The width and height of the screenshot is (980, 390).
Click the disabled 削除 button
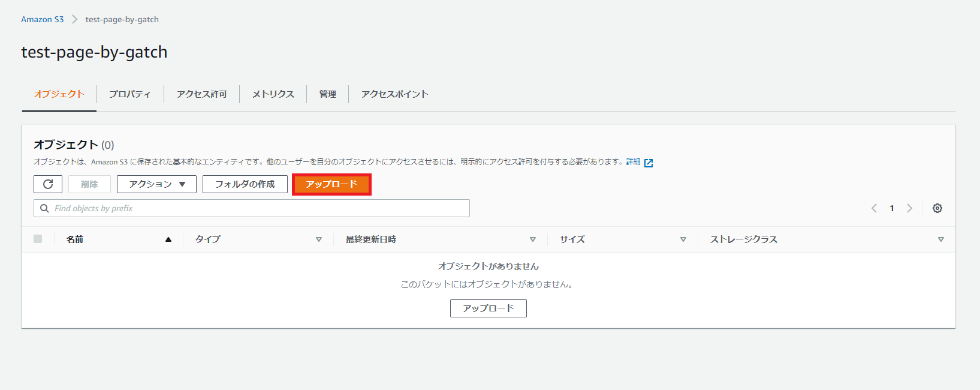89,184
